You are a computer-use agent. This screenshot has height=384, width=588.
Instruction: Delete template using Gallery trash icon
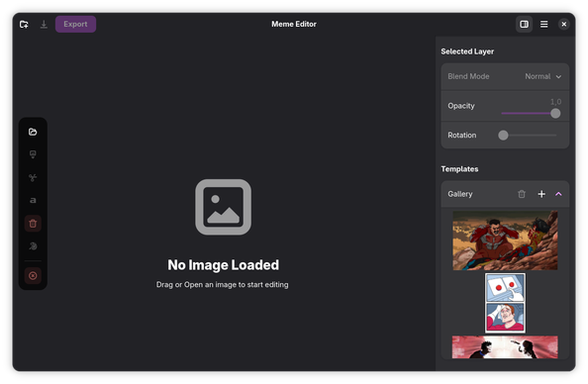tap(522, 194)
